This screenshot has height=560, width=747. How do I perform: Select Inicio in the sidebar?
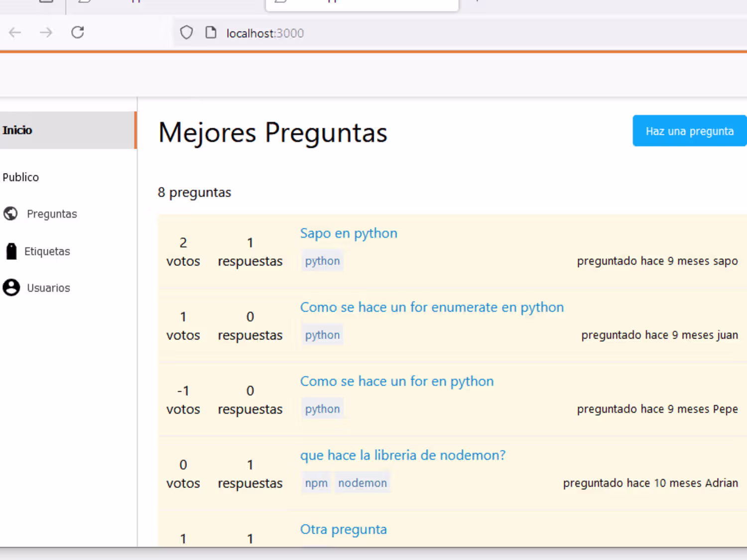[x=17, y=130]
